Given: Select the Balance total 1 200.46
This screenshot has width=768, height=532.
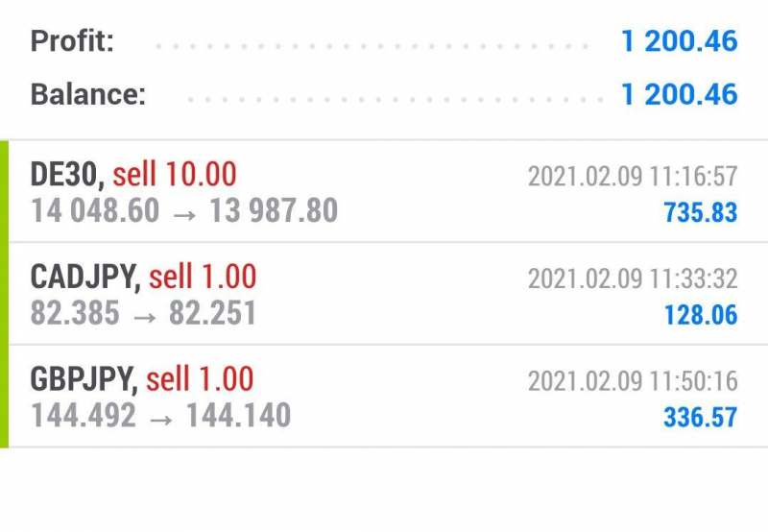Looking at the screenshot, I should pos(679,94).
